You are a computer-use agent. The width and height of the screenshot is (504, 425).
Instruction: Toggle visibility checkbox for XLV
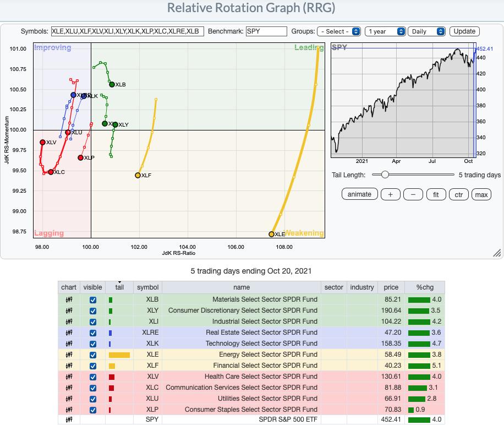tap(93, 377)
